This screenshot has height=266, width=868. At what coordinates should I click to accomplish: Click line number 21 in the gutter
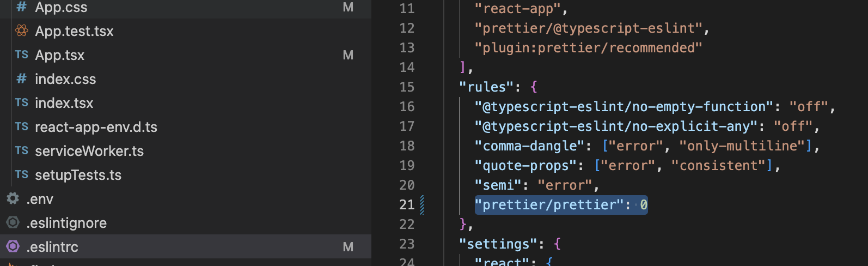tap(407, 205)
